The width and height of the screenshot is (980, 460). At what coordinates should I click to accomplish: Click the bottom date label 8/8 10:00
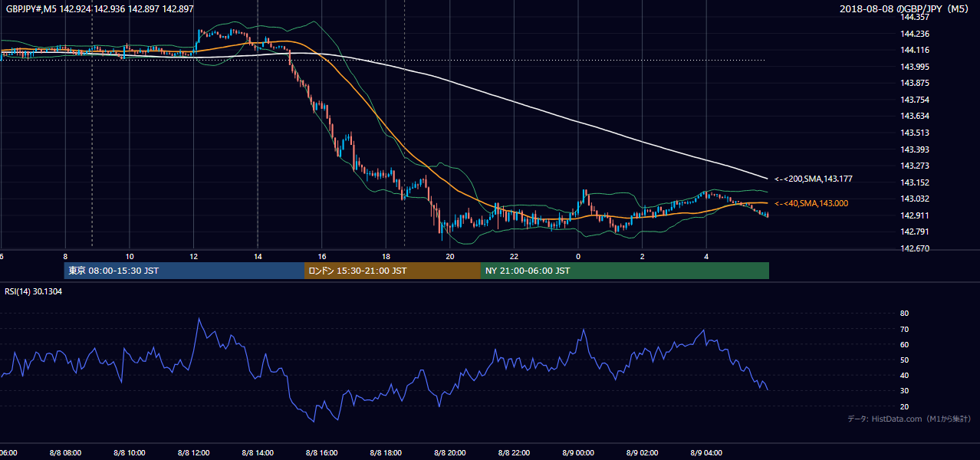tap(130, 452)
